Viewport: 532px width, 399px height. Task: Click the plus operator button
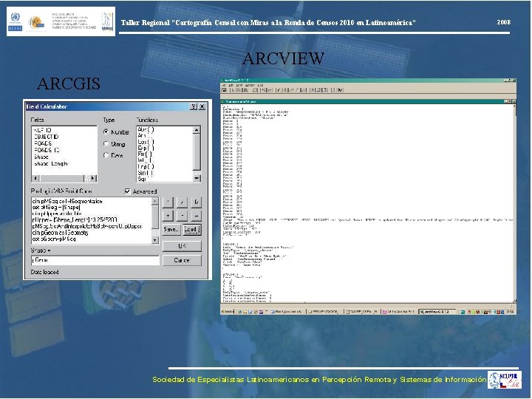point(168,216)
